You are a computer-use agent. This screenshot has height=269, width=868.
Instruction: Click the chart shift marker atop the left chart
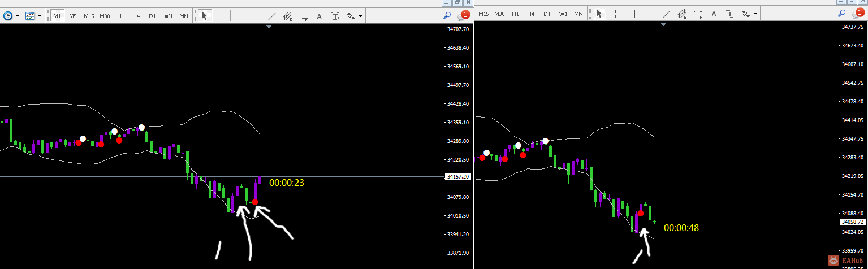(x=269, y=26)
